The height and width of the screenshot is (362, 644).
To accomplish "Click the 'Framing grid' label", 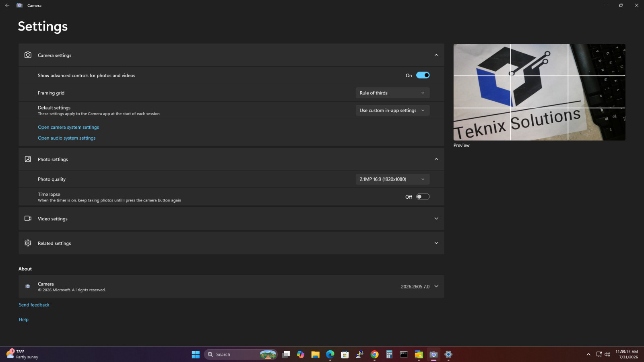I will (x=51, y=93).
